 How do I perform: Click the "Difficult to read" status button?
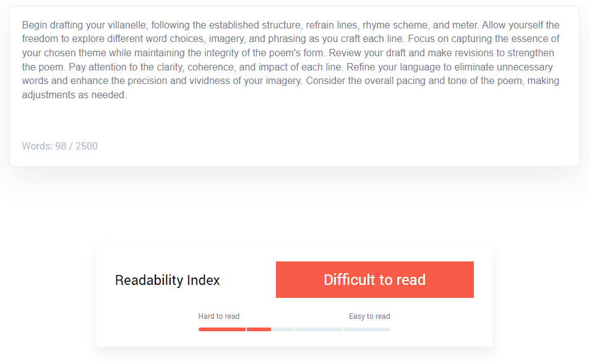click(x=374, y=279)
